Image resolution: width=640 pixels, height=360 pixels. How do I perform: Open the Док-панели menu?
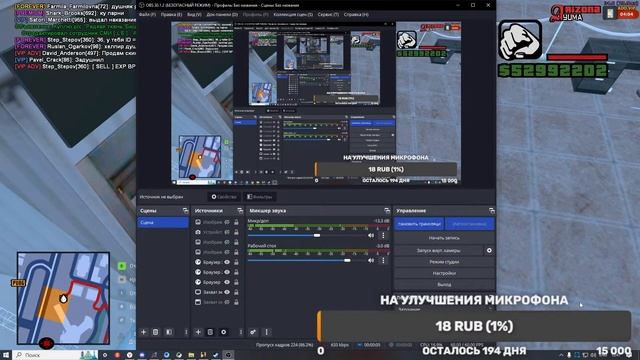[x=222, y=14]
